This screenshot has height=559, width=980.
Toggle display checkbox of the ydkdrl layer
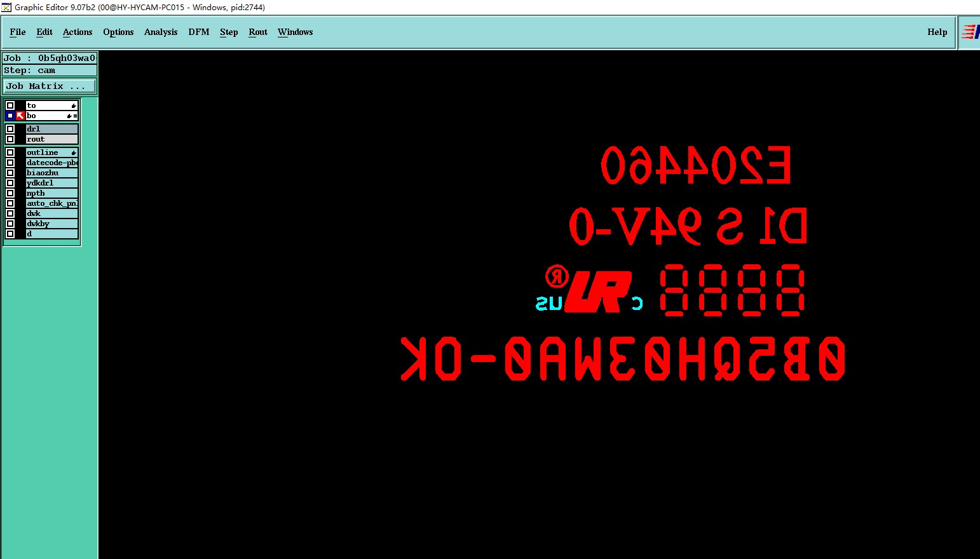pos(10,183)
